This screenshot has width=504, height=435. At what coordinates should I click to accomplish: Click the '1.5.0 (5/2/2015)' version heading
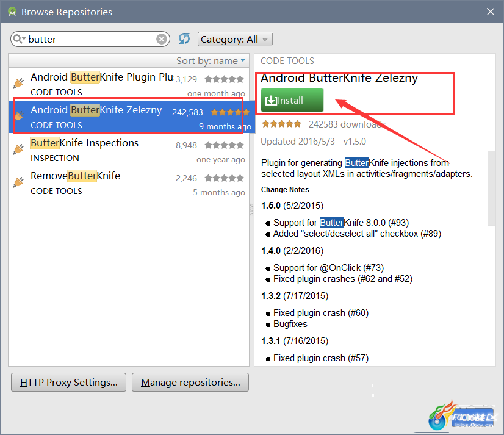292,206
